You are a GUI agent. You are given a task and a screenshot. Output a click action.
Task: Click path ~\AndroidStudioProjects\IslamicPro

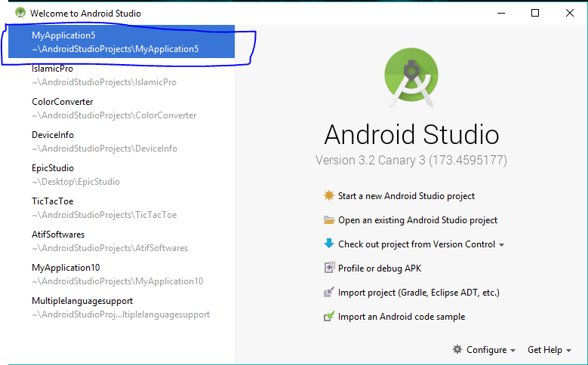(104, 82)
